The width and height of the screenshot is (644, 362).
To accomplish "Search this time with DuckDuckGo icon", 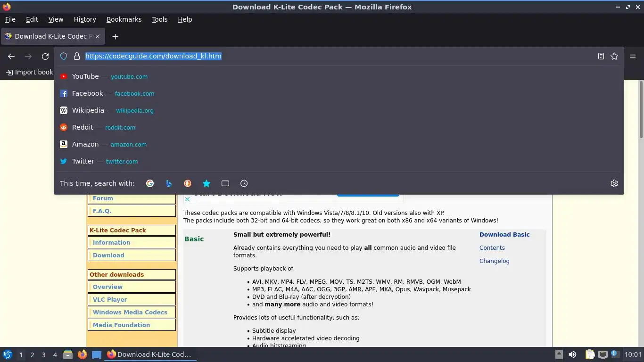I will coord(188,183).
